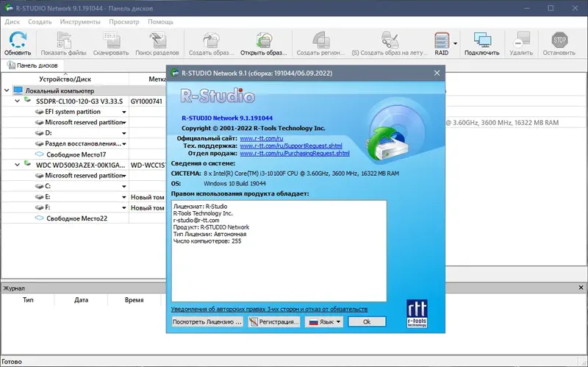Click the Локальный компьютер monitor icon
Screen dimensions: 588x367
(18, 90)
